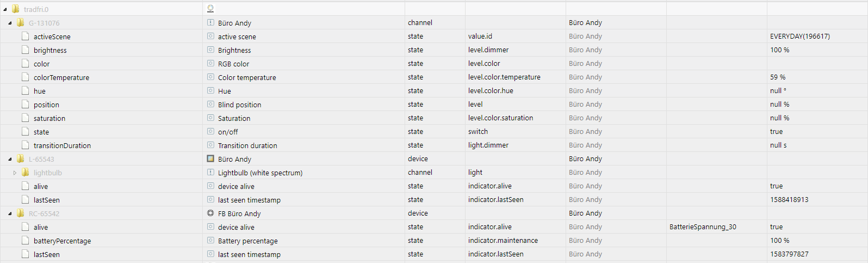The image size is (868, 263).
Task: Click the 'light' role in lightbulb row
Action: tap(475, 173)
